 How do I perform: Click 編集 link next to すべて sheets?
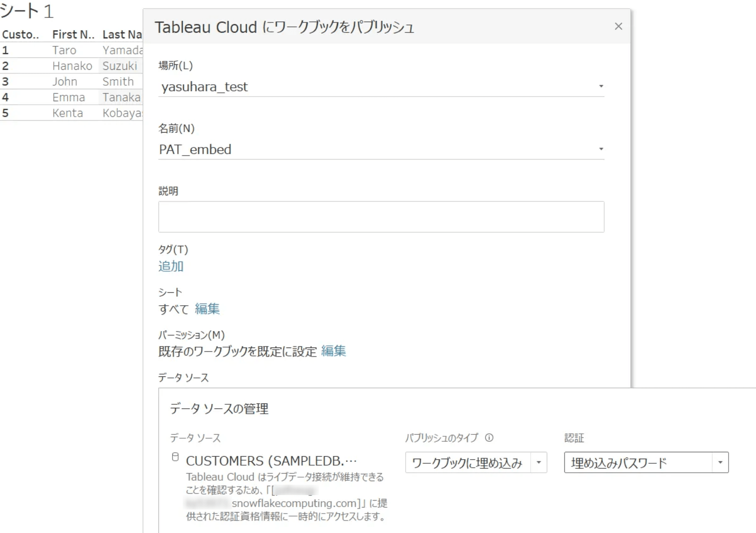(207, 309)
